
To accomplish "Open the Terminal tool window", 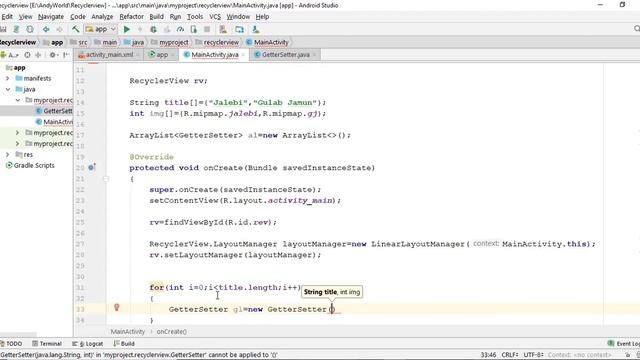I will [x=47, y=344].
